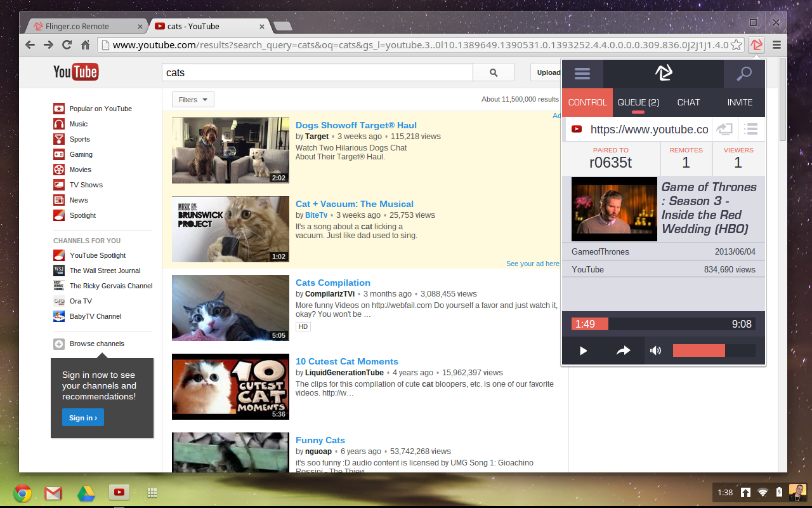Click the Flinger logo in the popup header
The image size is (812, 508).
coord(664,74)
